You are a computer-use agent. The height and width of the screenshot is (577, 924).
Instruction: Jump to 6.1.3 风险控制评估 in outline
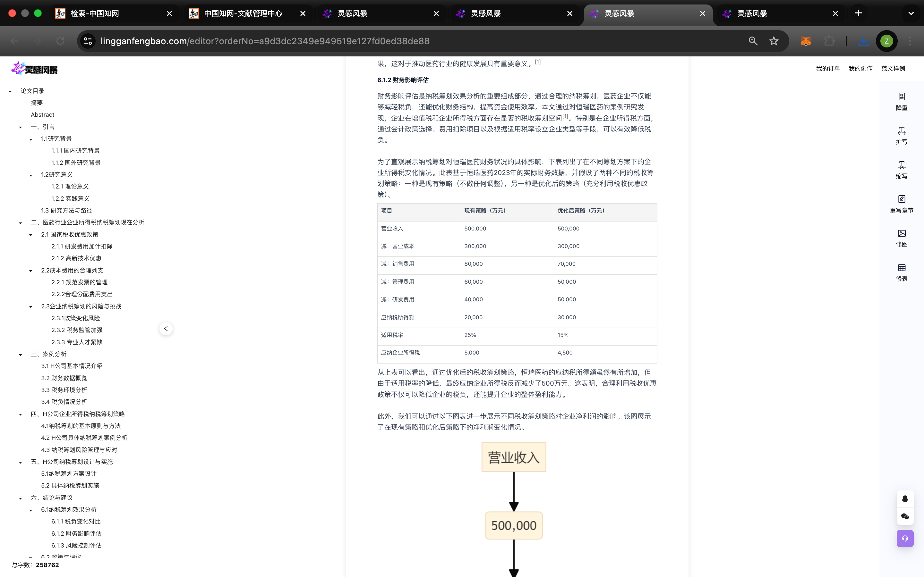pyautogui.click(x=76, y=545)
